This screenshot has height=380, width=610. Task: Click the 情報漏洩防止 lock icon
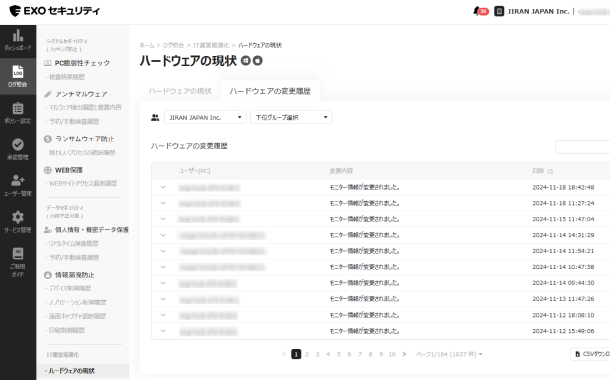pos(47,275)
